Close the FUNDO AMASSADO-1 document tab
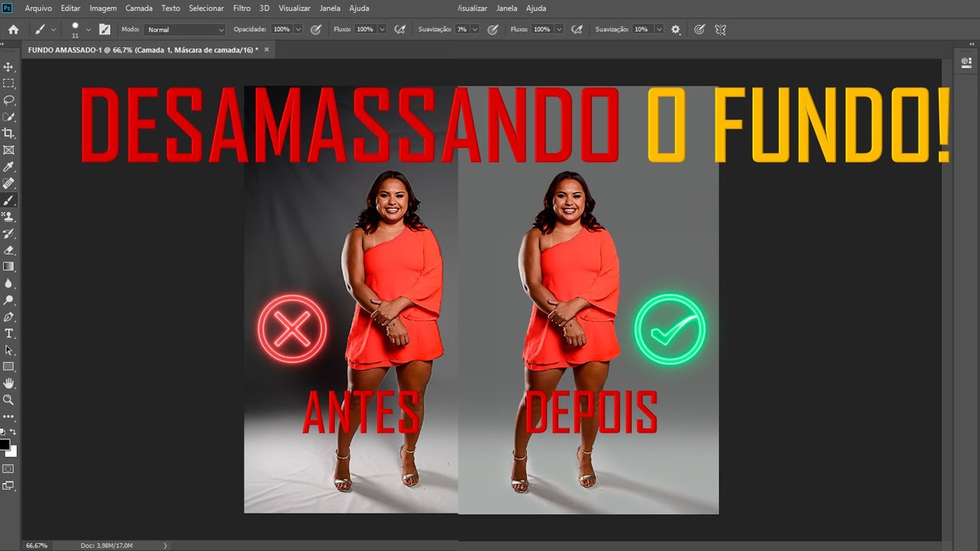980x551 pixels. (266, 49)
